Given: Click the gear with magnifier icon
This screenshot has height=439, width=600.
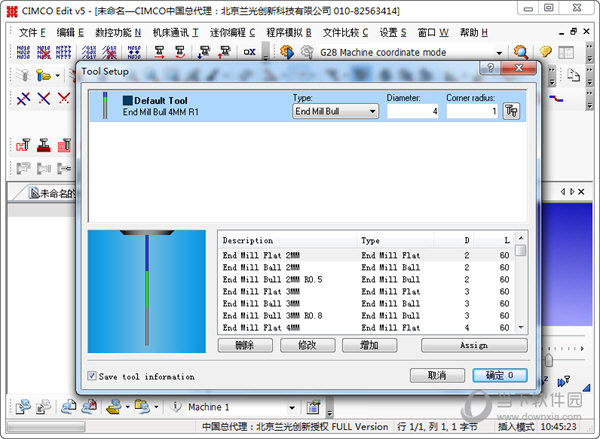Looking at the screenshot, I should (521, 52).
